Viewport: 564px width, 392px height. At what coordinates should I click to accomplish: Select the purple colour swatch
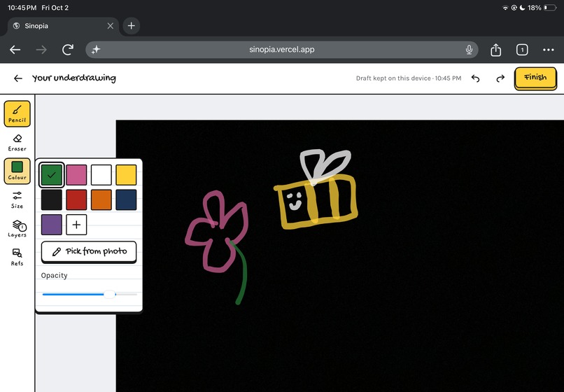tap(52, 225)
